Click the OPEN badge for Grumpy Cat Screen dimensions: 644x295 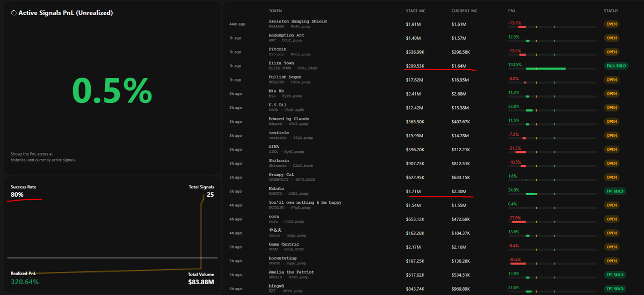click(612, 177)
